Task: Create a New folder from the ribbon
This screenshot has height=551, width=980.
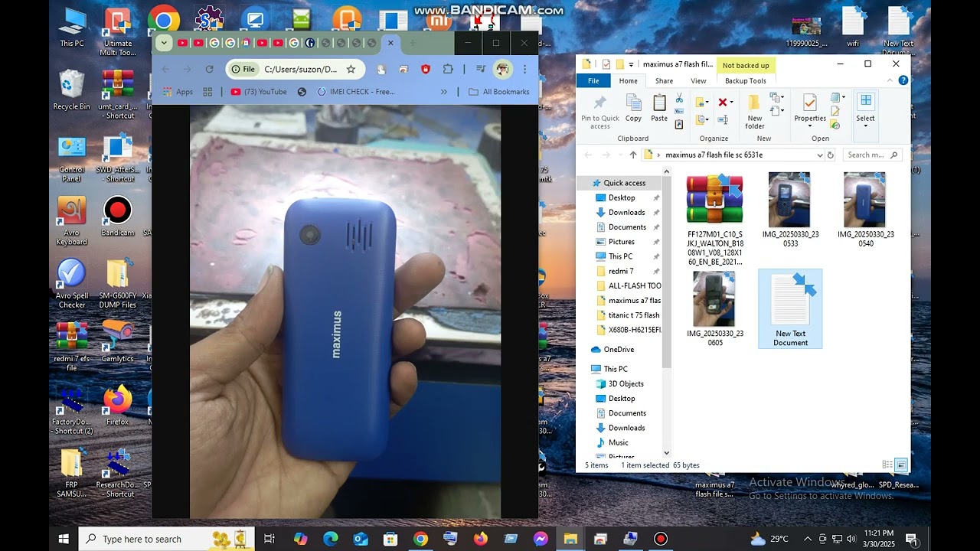Action: [754, 112]
